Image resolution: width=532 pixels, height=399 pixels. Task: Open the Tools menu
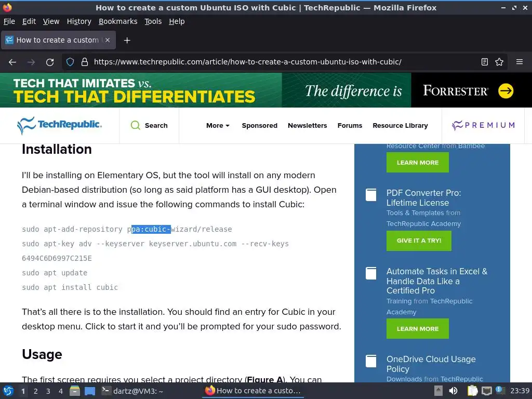(x=153, y=21)
